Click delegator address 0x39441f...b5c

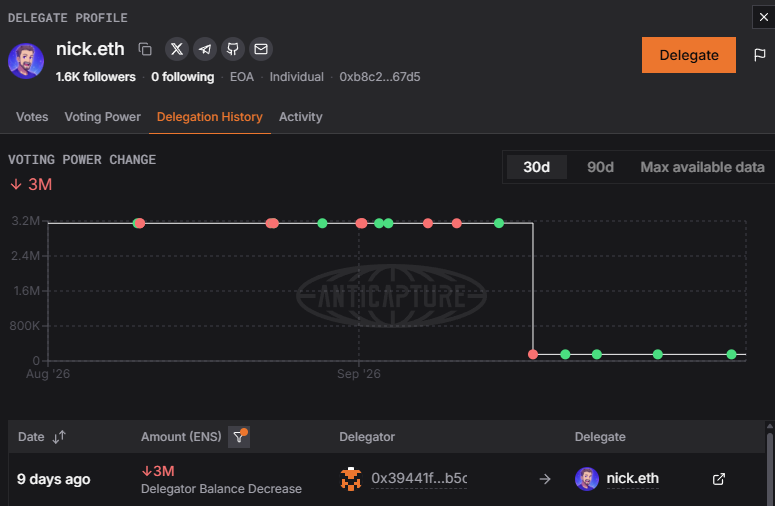419,478
